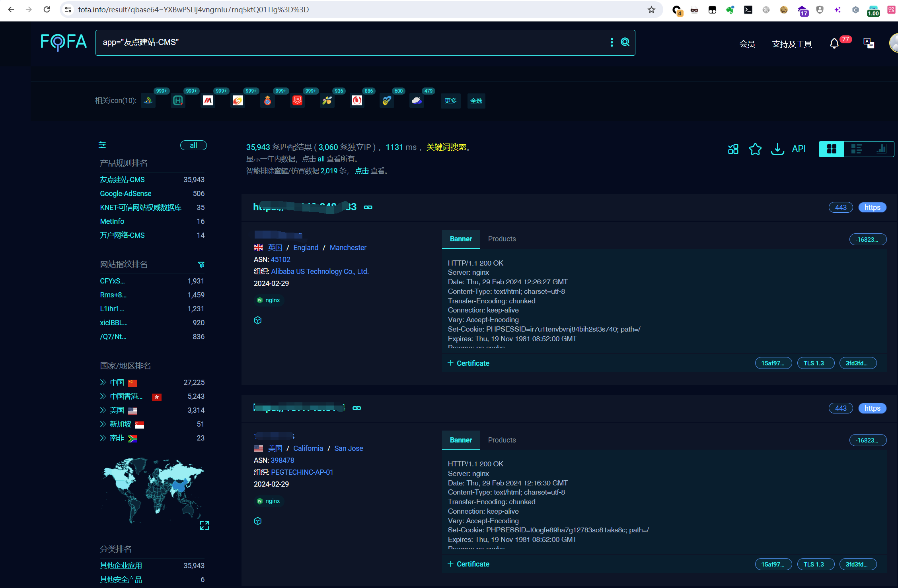Expand the 新加坡 country row
Screen dimensions: 898x588
pyautogui.click(x=103, y=424)
